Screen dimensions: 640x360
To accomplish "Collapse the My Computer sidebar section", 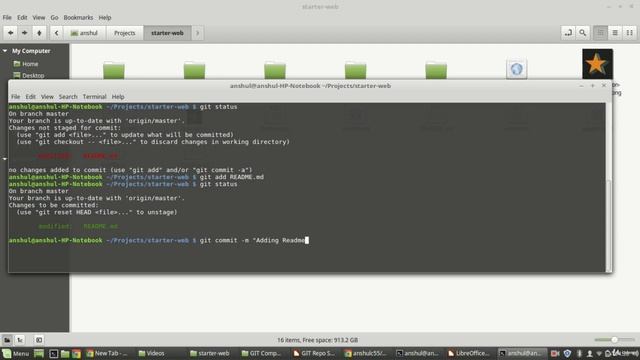I will [x=5, y=51].
